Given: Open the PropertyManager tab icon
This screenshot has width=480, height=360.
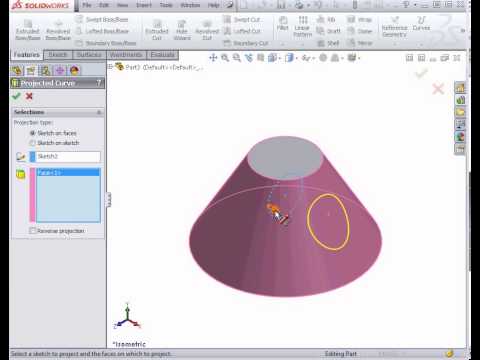Looking at the screenshot, I should coord(31,70).
